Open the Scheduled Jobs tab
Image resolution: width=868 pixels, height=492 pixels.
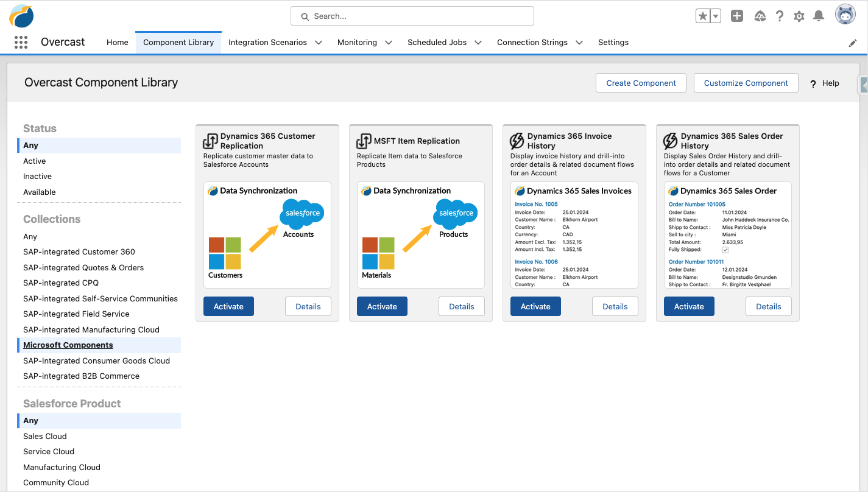click(437, 43)
